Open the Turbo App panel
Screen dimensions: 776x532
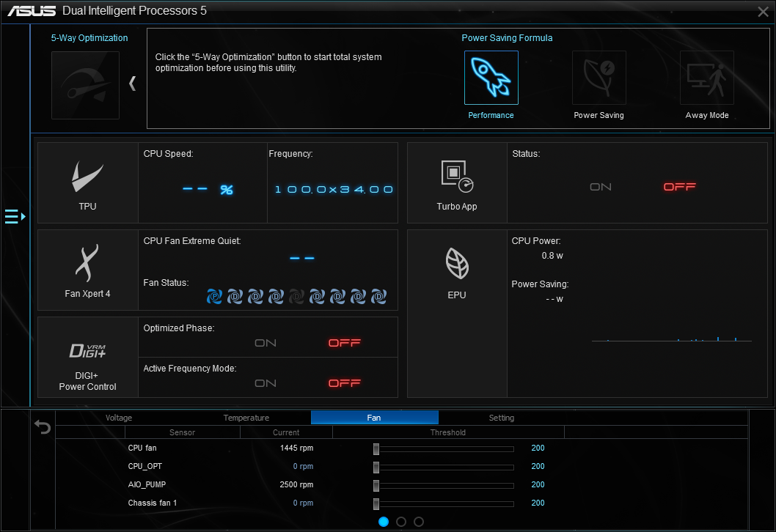point(457,183)
